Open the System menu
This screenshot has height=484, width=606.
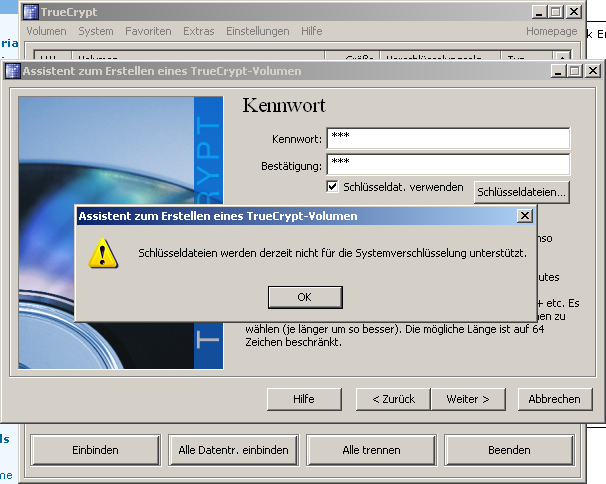click(x=96, y=31)
